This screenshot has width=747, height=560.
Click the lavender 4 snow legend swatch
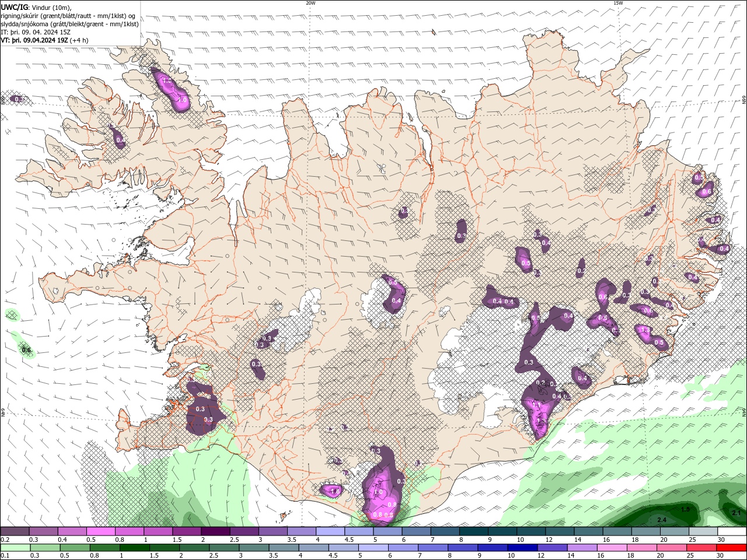(330, 531)
